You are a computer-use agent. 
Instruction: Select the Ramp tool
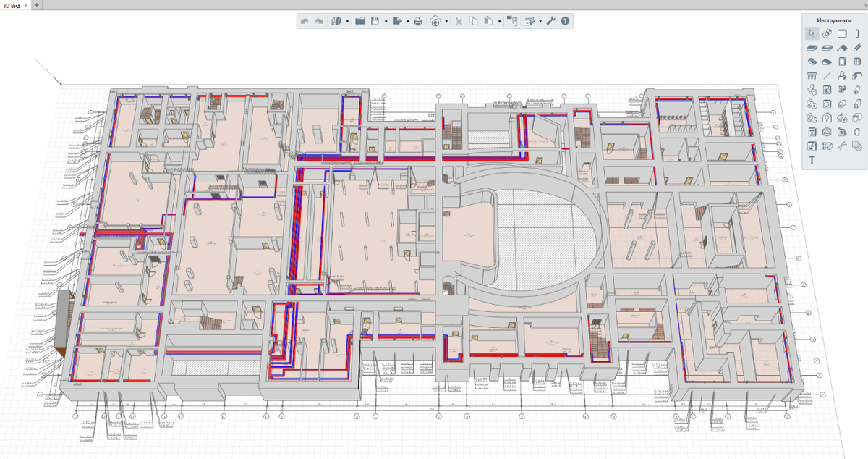[x=827, y=61]
